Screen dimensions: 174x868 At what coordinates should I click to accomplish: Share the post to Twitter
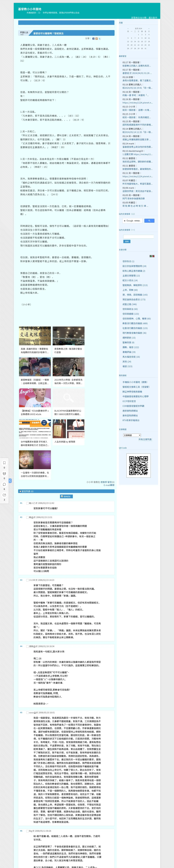(x=100, y=38)
